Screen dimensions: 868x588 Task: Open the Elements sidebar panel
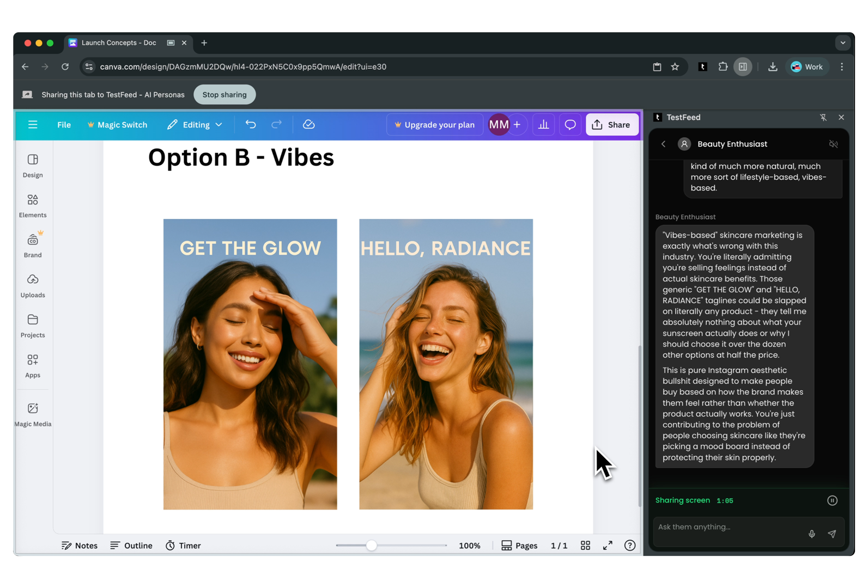coord(33,206)
